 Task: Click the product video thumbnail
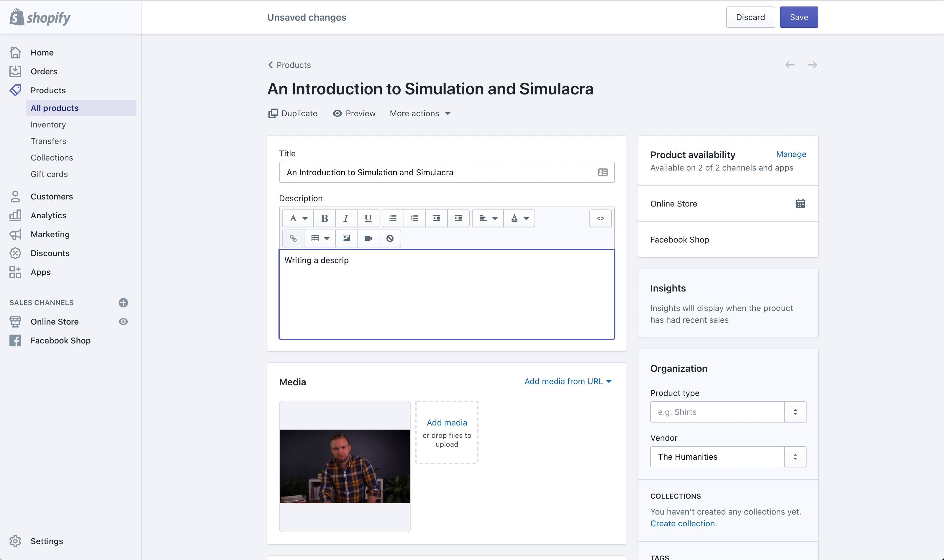(345, 466)
